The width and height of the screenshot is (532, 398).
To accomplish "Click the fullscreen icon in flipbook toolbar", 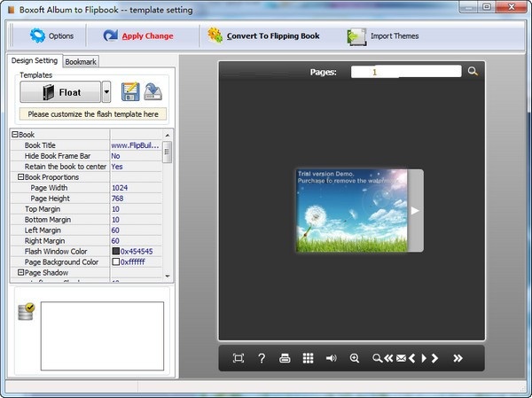I will click(239, 358).
